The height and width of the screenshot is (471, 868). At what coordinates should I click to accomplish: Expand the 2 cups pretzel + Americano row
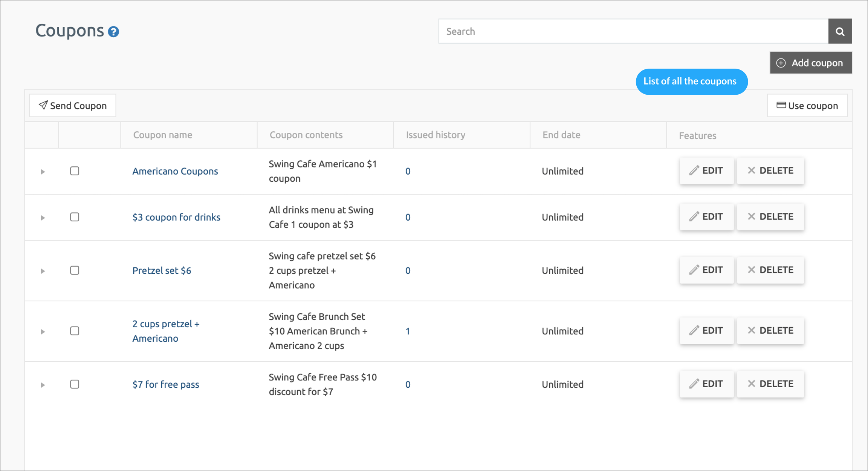[43, 331]
